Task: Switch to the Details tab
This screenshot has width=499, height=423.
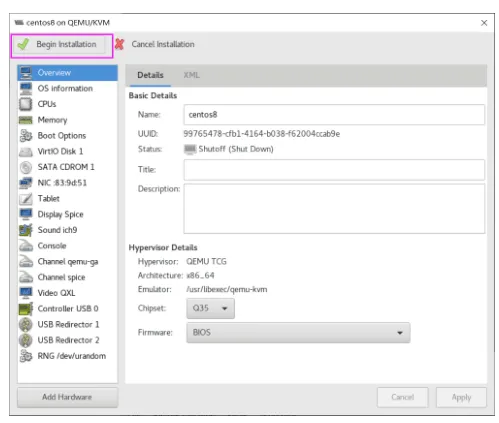Action: (x=150, y=75)
